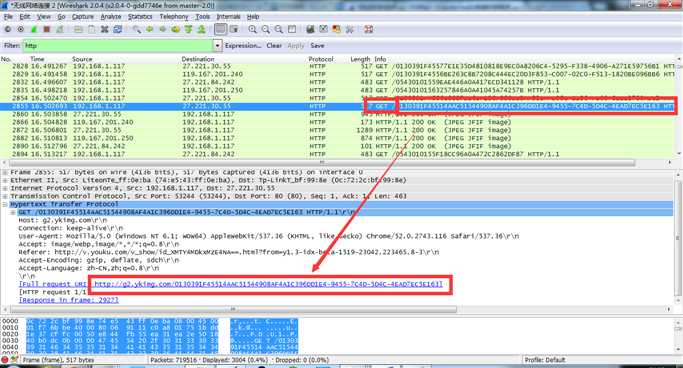The image size is (683, 368).
Task: Go back in packet history arrow
Action: (x=150, y=30)
